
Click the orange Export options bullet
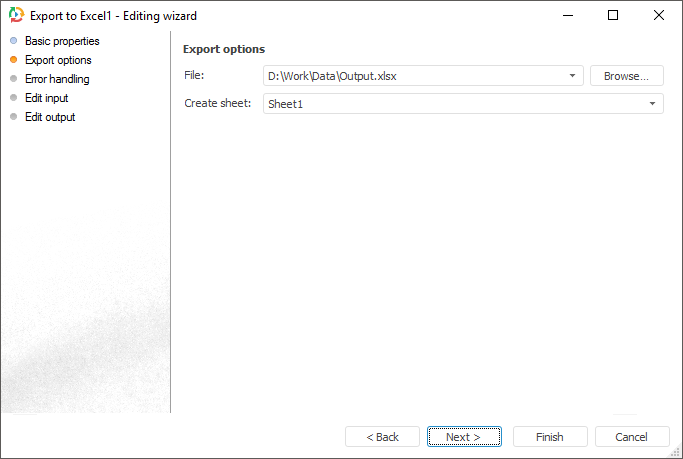click(13, 60)
